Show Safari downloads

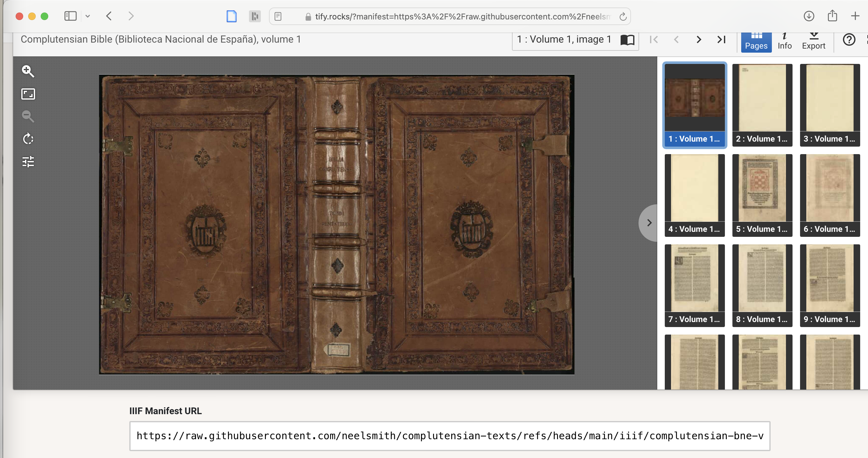click(809, 16)
